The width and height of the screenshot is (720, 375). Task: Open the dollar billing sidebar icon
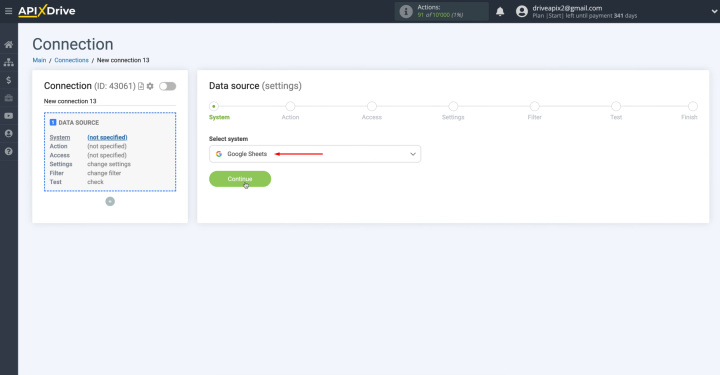(x=8, y=80)
